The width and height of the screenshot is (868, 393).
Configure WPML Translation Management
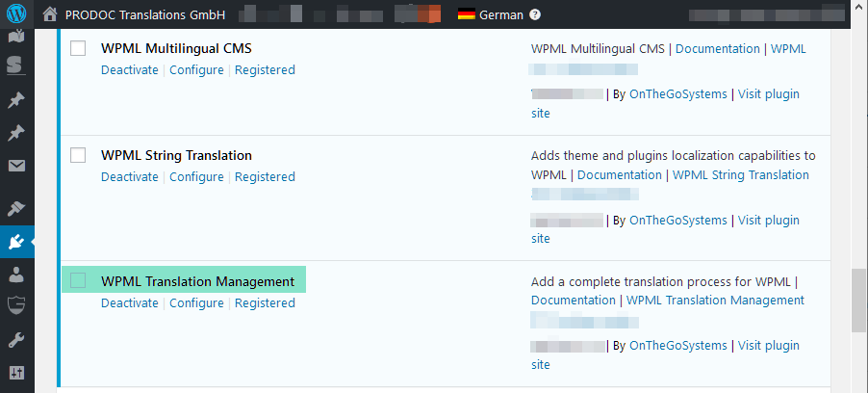point(196,303)
